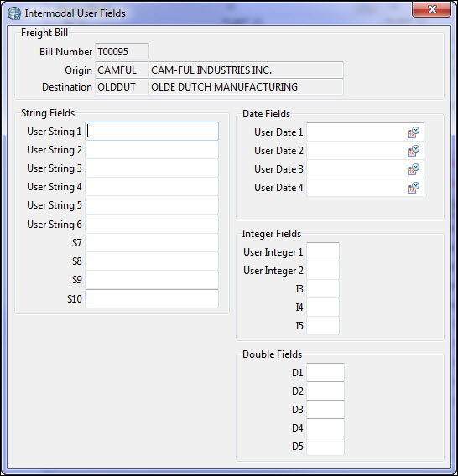Click the Destination label text
This screenshot has height=476, width=458.
coord(67,87)
